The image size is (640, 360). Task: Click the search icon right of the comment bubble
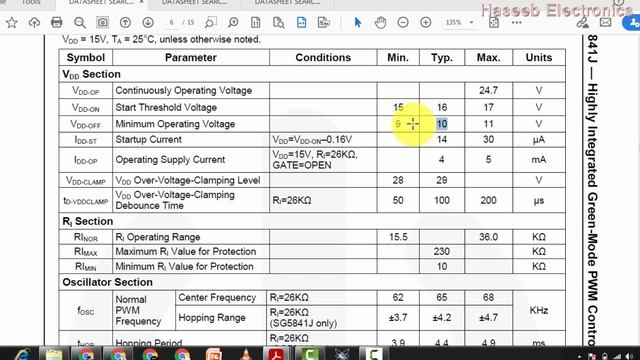[233, 22]
